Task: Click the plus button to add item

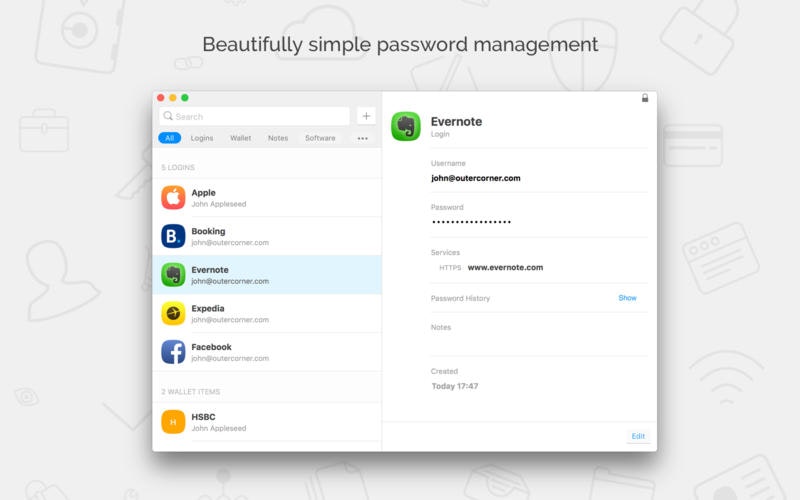Action: tap(366, 116)
